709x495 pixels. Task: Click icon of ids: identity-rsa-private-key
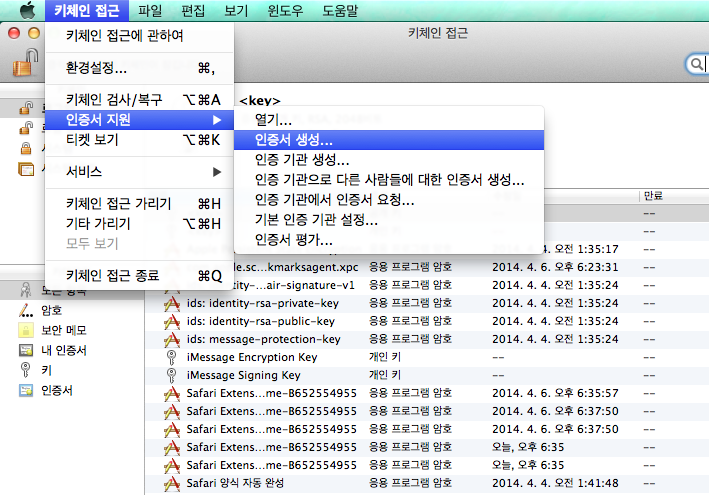(x=172, y=303)
